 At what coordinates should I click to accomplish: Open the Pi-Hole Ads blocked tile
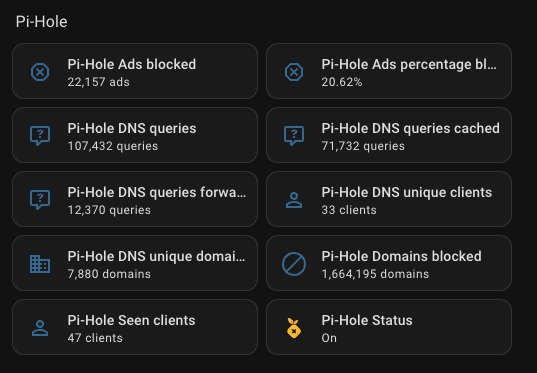click(135, 71)
